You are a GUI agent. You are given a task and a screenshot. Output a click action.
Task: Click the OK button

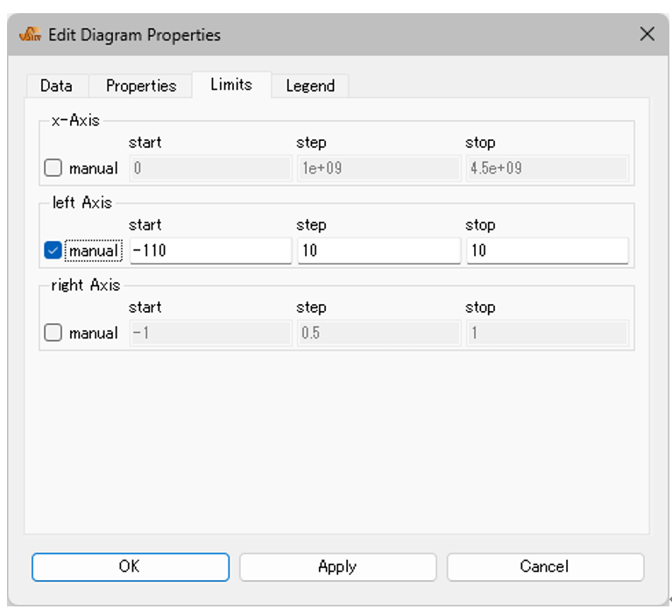point(131,567)
